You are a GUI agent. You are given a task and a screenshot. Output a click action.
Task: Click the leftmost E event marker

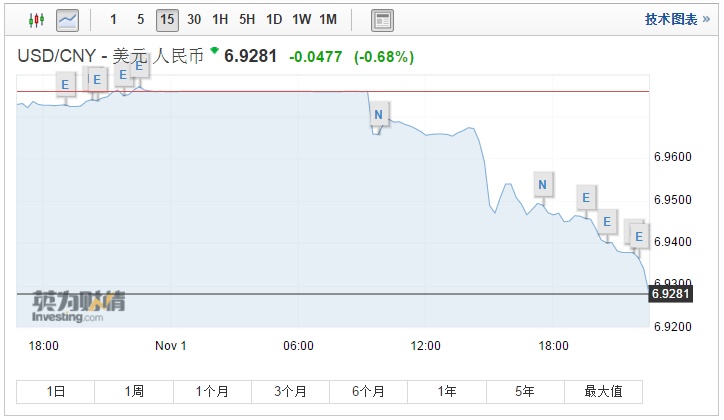(66, 84)
